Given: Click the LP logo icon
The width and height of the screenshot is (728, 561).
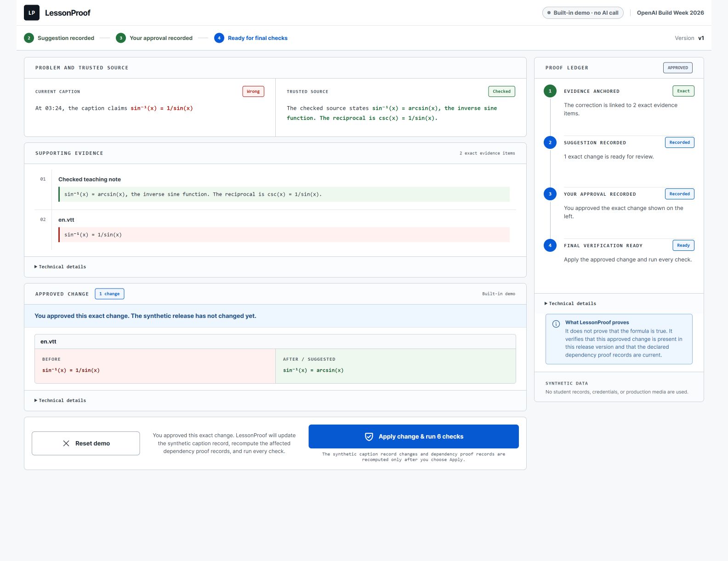Looking at the screenshot, I should coord(32,13).
